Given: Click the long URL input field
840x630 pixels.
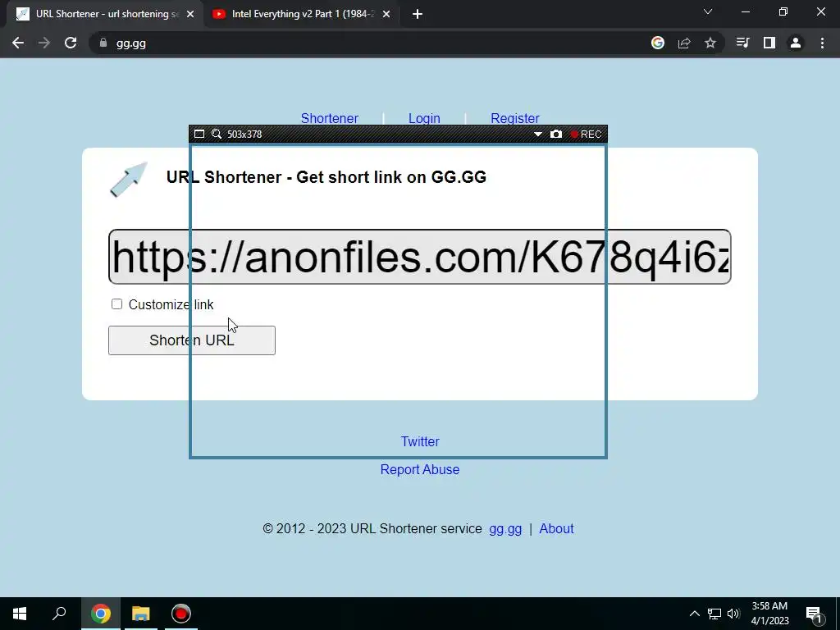Looking at the screenshot, I should 419,257.
